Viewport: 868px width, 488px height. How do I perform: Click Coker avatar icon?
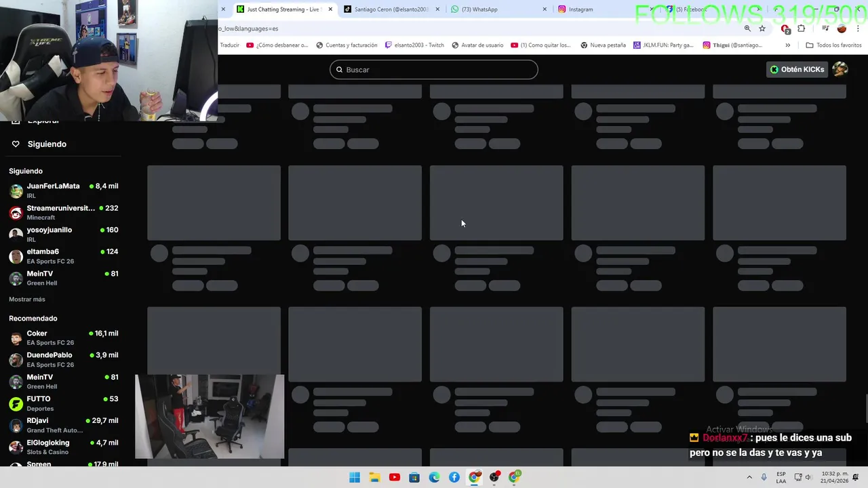point(16,338)
